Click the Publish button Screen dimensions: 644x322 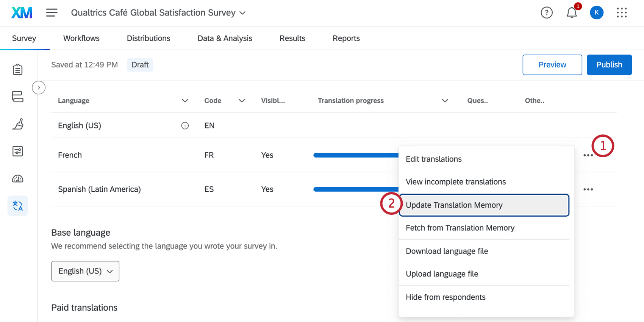(x=609, y=65)
